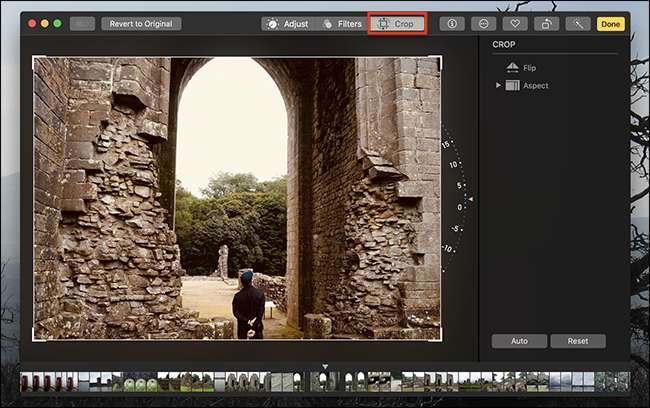Open the Filters tab
650x408 pixels.
tap(341, 23)
